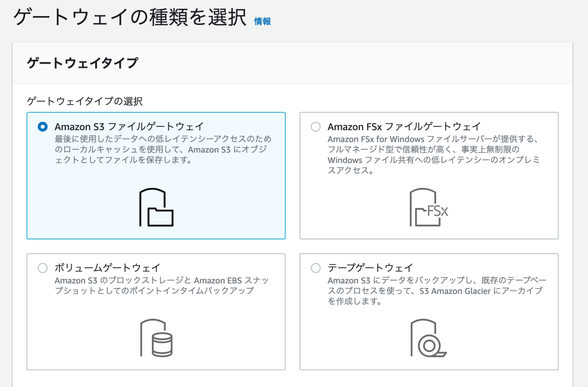Select the テープゲートウェイ card

[x=429, y=311]
